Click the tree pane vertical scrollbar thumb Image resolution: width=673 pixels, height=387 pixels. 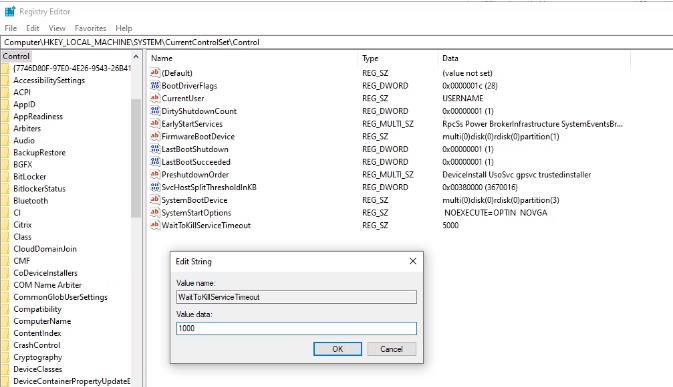click(136, 158)
